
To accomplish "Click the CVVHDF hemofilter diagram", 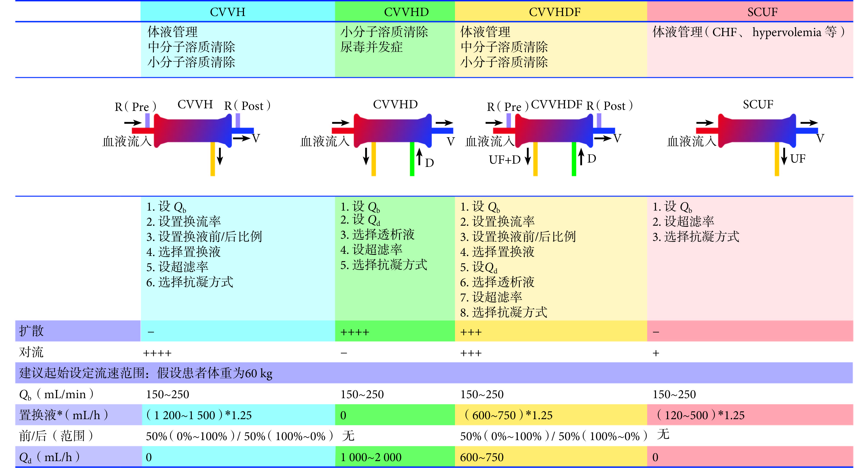I will [554, 131].
